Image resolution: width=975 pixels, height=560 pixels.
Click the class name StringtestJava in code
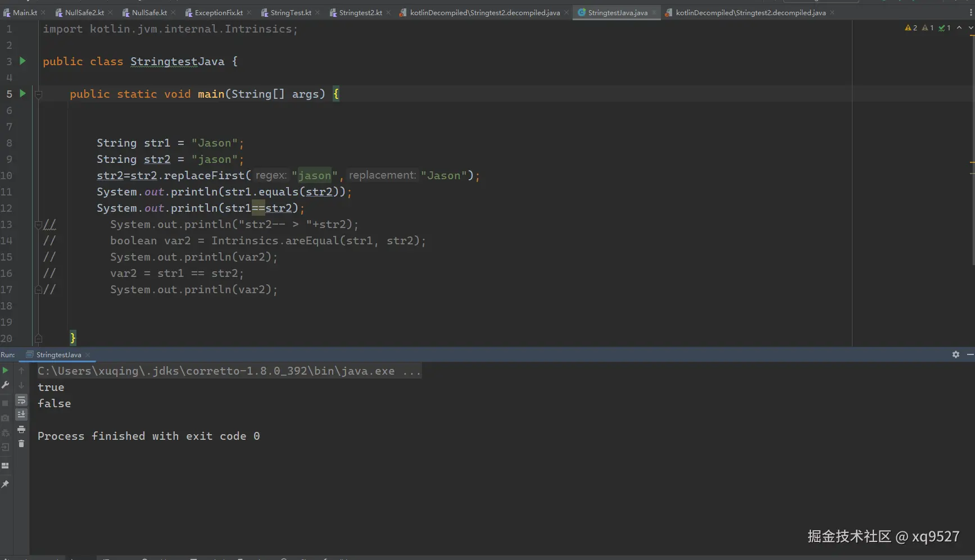[x=177, y=62]
